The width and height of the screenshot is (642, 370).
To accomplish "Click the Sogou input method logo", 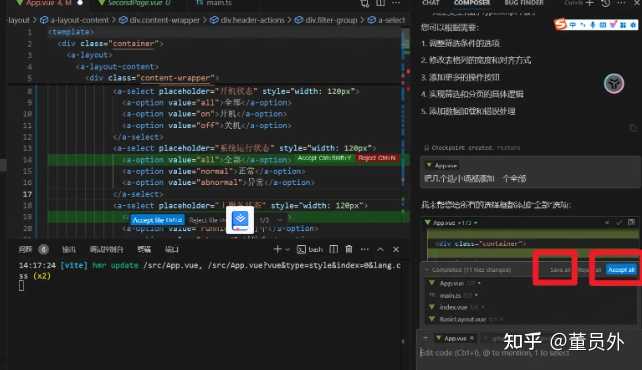I will [560, 25].
